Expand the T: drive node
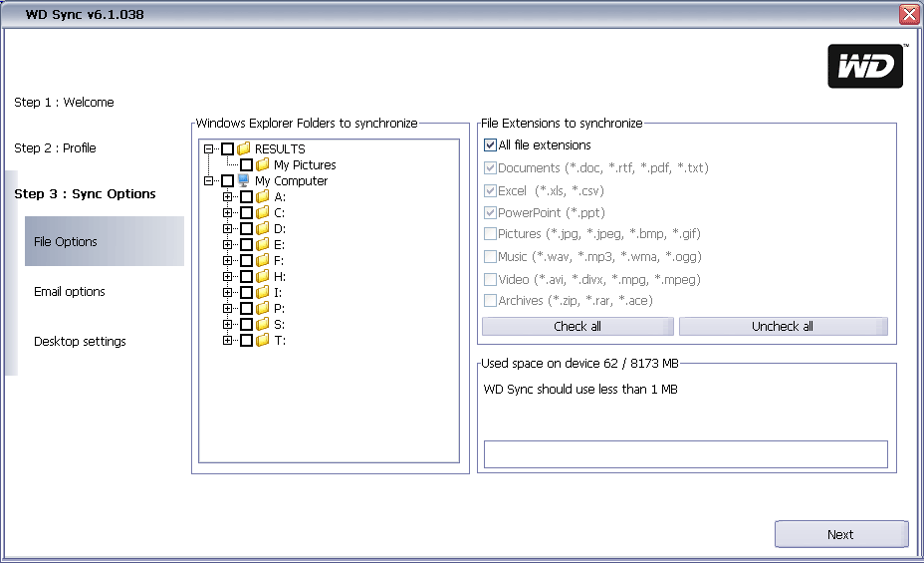The width and height of the screenshot is (924, 563). click(x=227, y=340)
